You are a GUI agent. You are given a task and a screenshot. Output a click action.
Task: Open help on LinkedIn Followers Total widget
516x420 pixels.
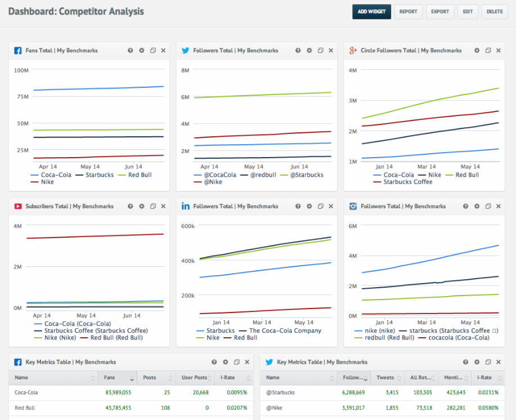298,206
